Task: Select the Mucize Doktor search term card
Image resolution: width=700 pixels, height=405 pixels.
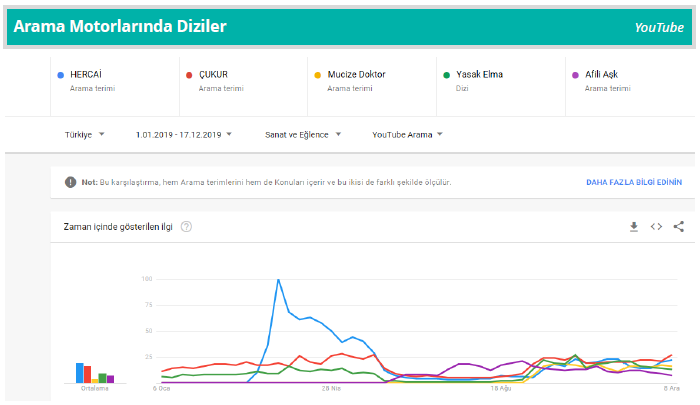Action: pos(372,86)
